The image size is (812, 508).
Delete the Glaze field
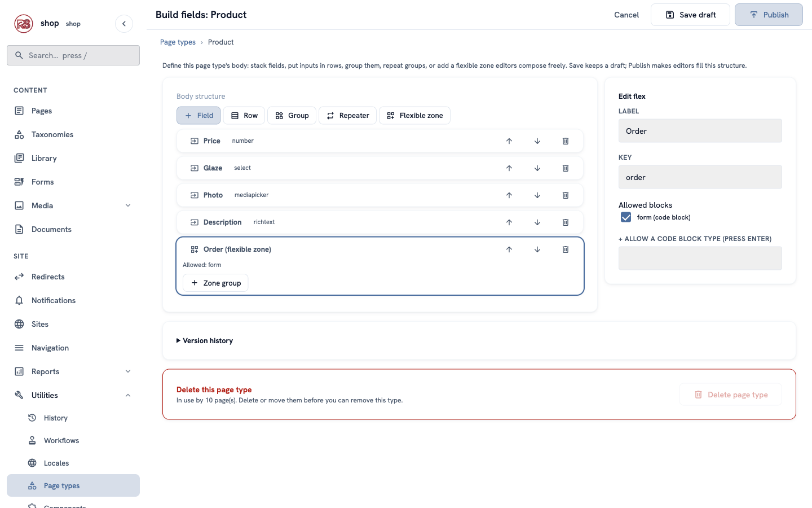point(566,168)
